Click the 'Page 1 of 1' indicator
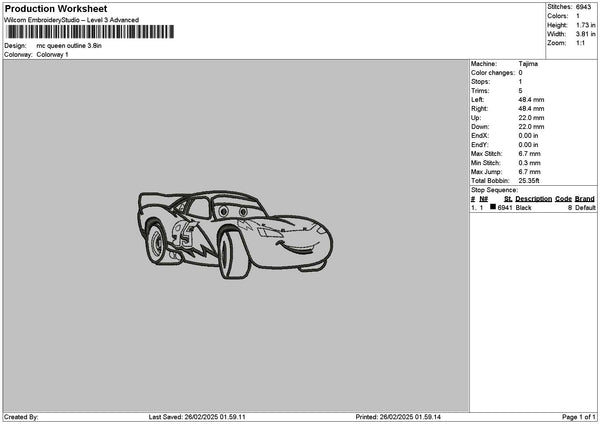This screenshot has width=600, height=424. (x=579, y=417)
